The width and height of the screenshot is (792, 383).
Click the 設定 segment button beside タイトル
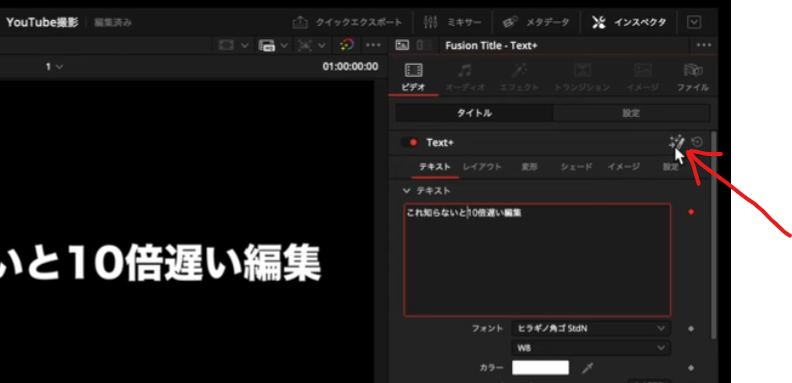pyautogui.click(x=631, y=113)
